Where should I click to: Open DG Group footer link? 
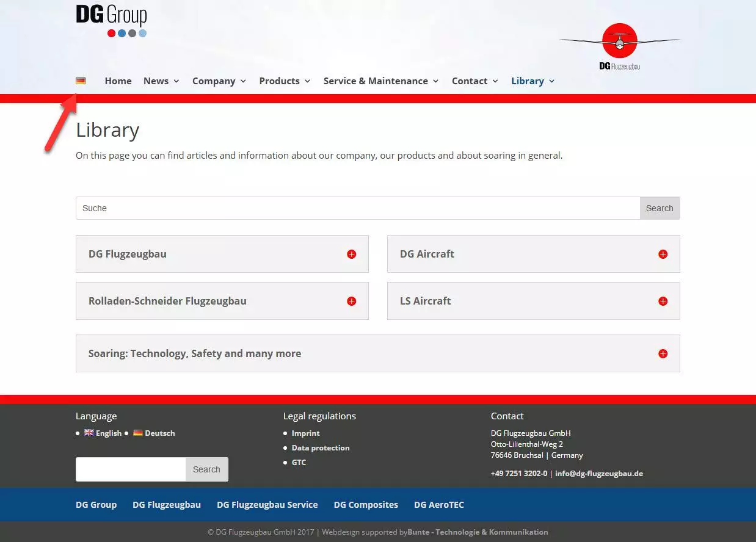click(x=96, y=505)
